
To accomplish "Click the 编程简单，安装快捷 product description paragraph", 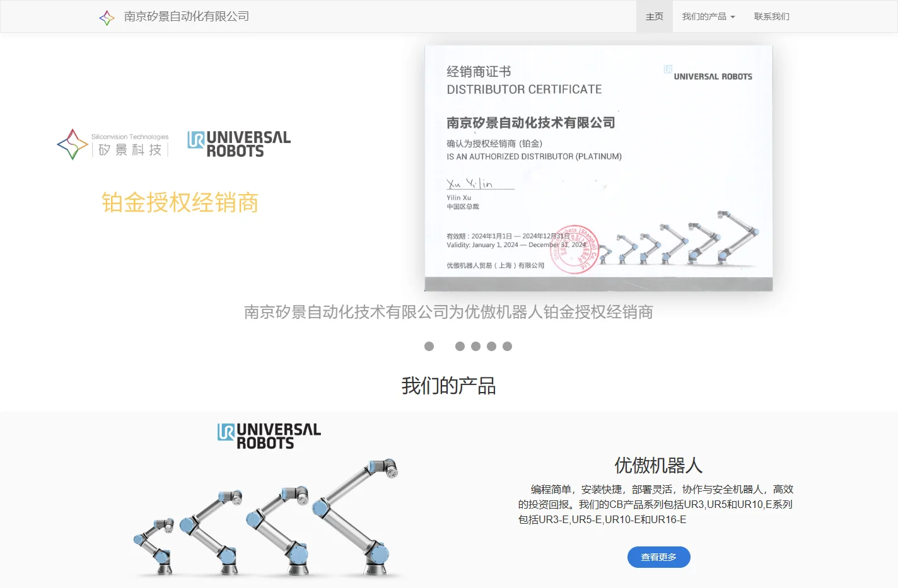I will pyautogui.click(x=656, y=504).
